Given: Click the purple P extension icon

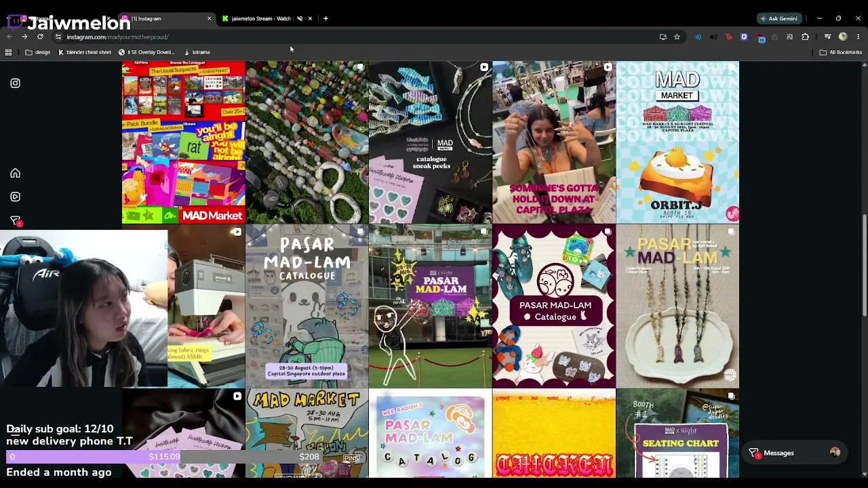Looking at the screenshot, I should pyautogui.click(x=744, y=37).
